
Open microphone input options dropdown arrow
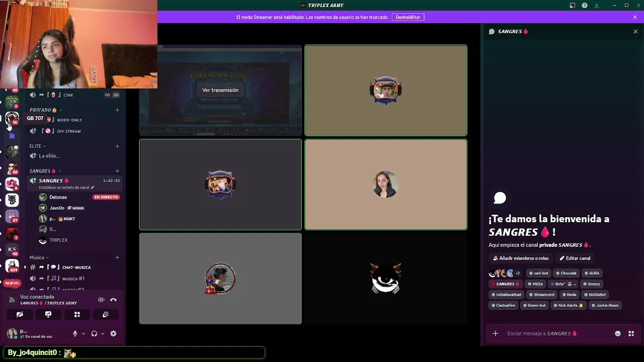click(84, 333)
